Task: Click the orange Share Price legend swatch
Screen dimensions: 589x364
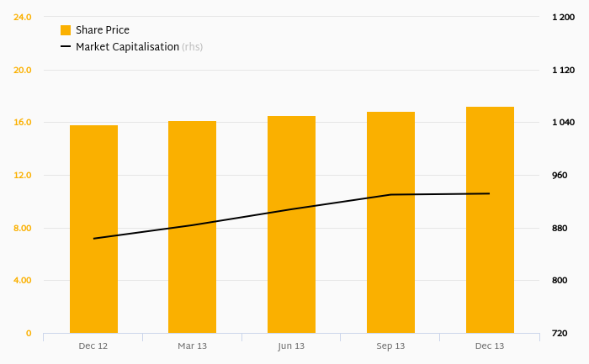Action: point(66,30)
